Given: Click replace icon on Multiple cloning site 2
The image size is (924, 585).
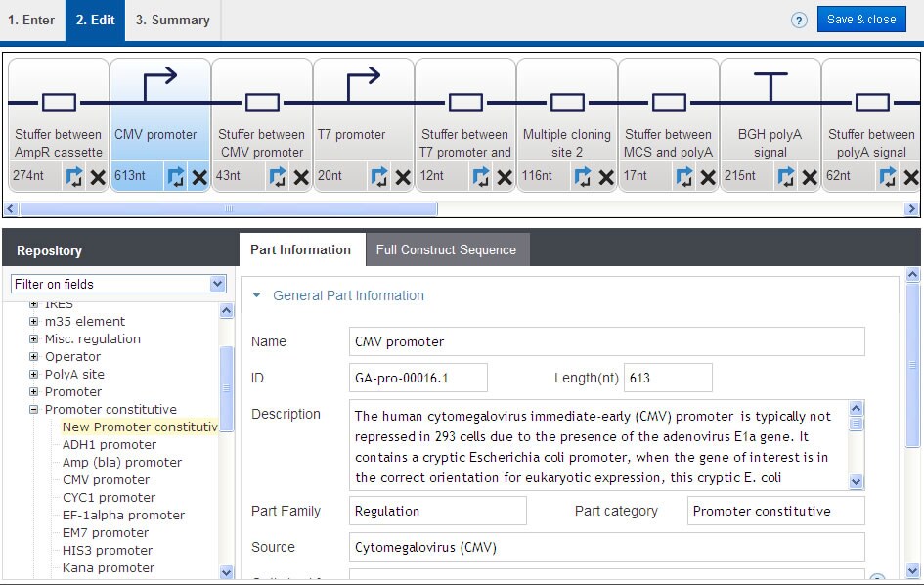Looking at the screenshot, I should [583, 177].
